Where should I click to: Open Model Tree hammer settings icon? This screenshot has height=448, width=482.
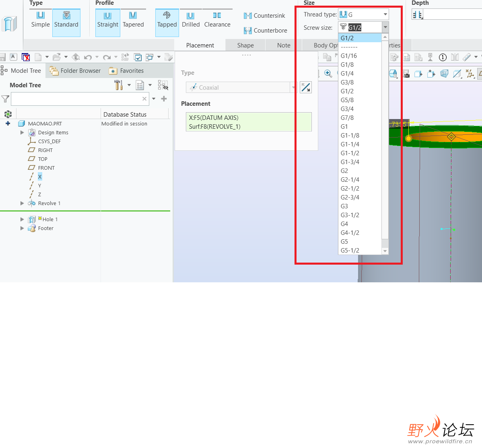tap(118, 85)
